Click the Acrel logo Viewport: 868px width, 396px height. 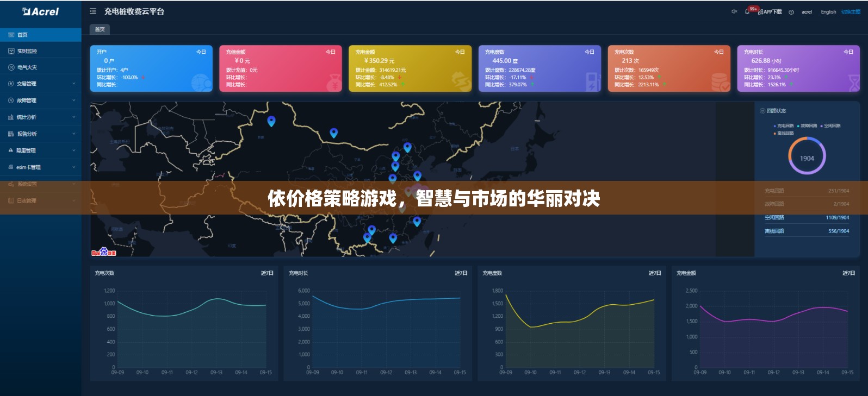(40, 11)
